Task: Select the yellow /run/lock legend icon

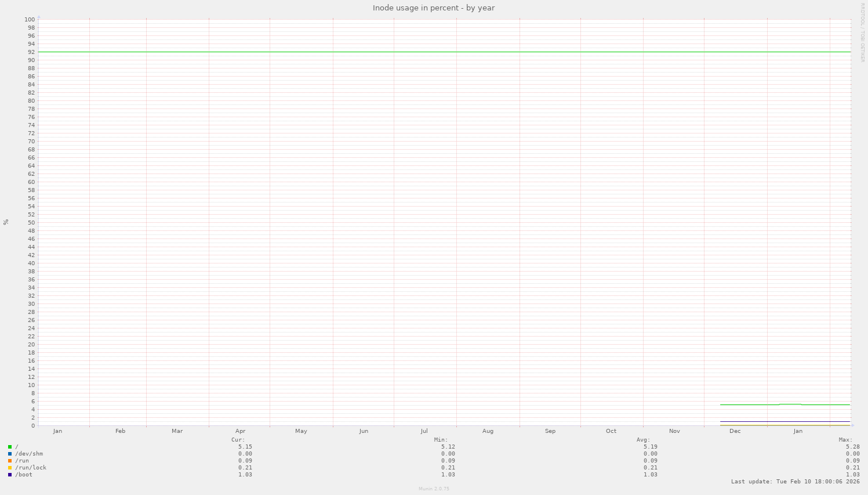Action: tap(10, 467)
